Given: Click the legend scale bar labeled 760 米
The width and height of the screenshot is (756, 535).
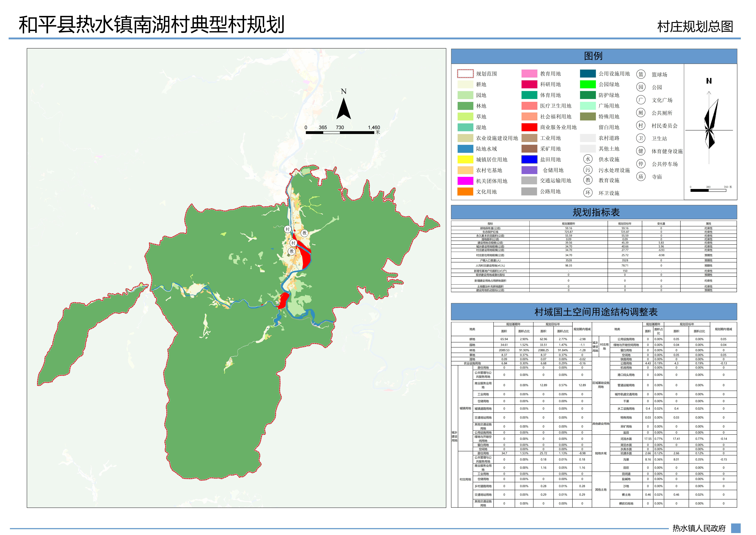Looking at the screenshot, I should 708,190.
